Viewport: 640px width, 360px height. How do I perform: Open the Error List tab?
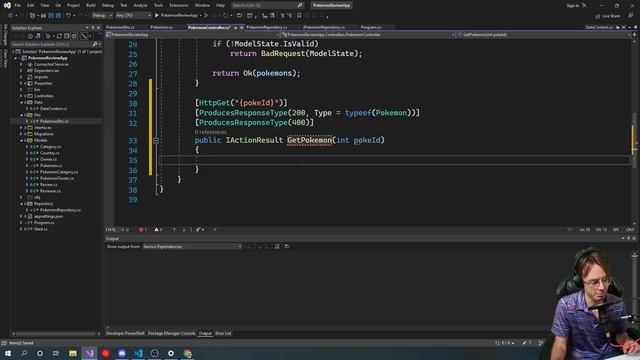click(x=223, y=333)
